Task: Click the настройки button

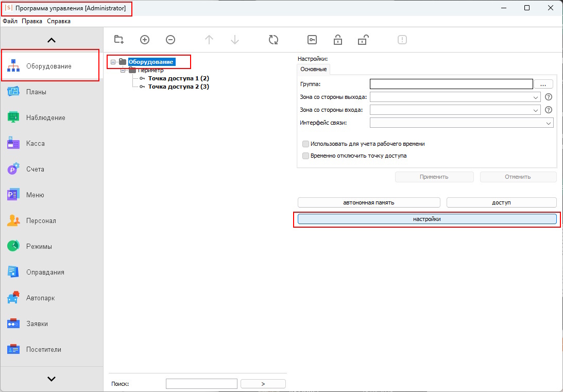Action: [427, 219]
